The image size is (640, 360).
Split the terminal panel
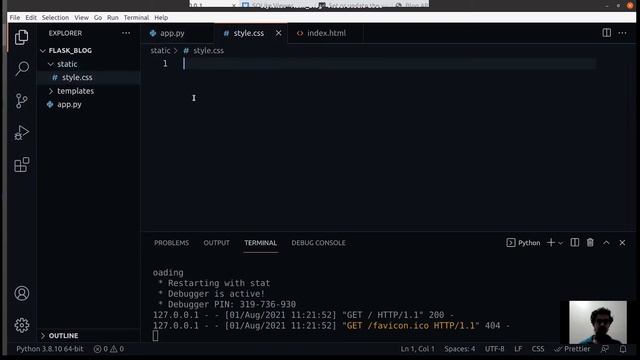coord(574,242)
